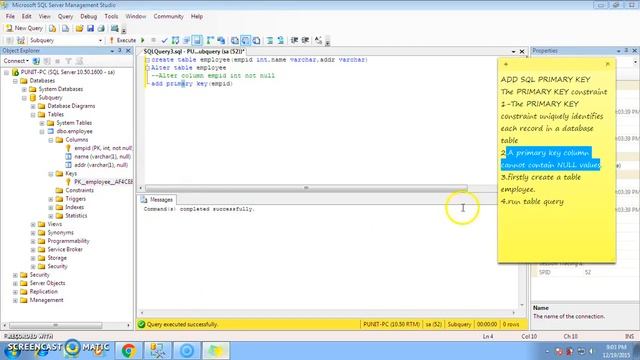This screenshot has height=360, width=640.
Task: Switch to the Messages results tab
Action: (157, 200)
